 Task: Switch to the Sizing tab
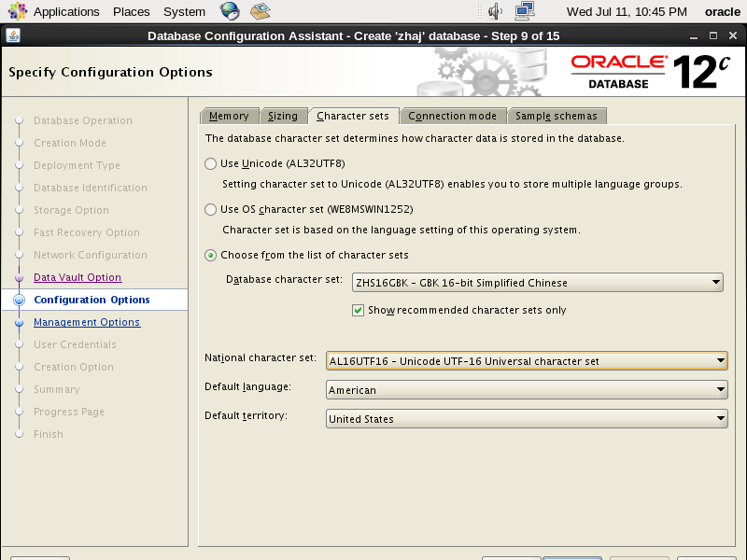pos(283,116)
